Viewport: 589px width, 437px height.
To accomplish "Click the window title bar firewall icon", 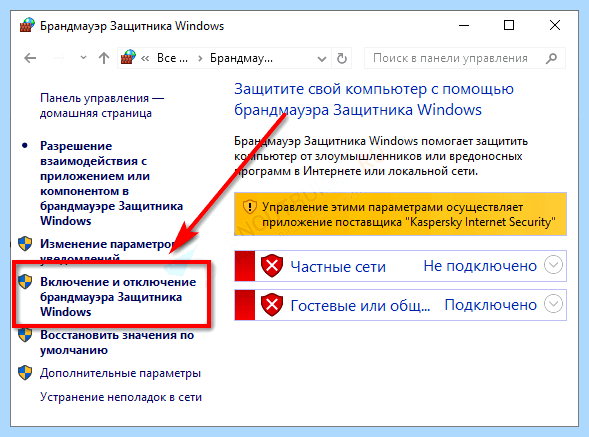I will (x=27, y=25).
